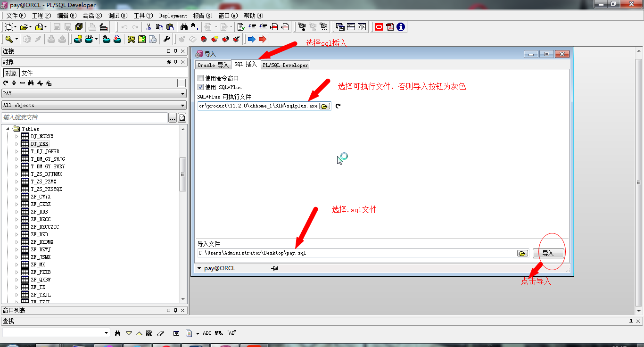The image size is (644, 347).
Task: Click the import file path field
Action: point(354,253)
